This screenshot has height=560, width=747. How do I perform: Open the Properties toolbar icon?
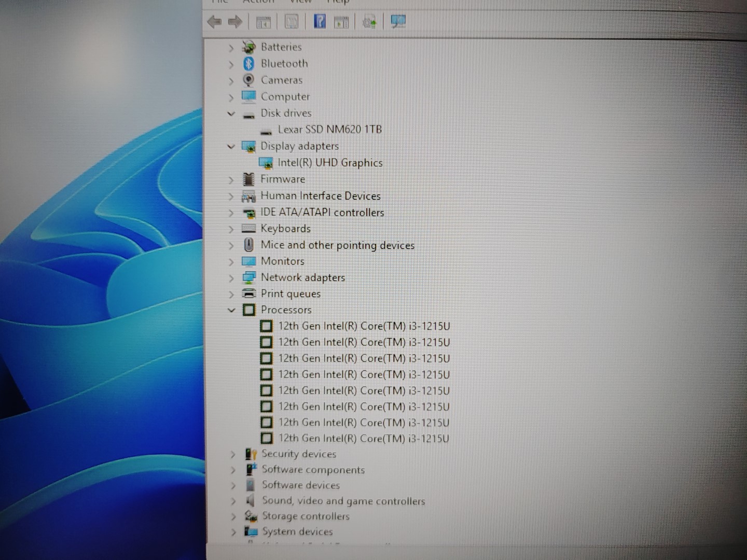292,22
